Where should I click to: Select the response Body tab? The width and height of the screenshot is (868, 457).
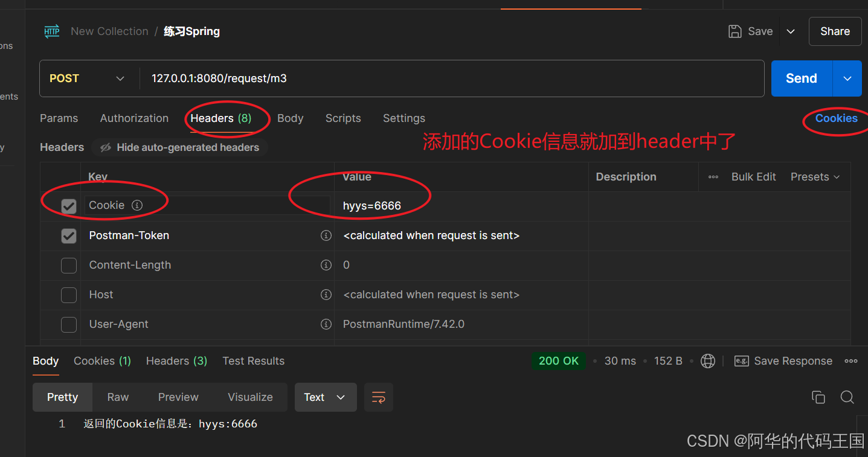coord(45,361)
